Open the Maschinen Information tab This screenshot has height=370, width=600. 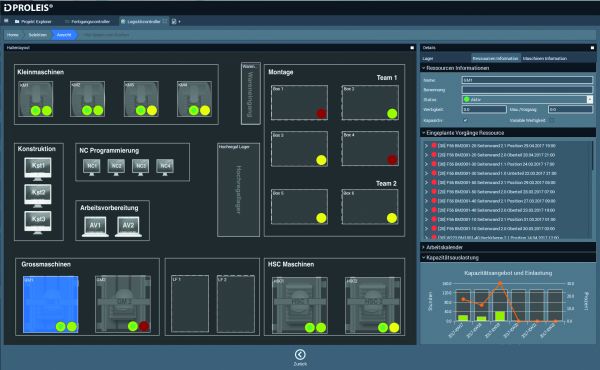click(x=545, y=59)
